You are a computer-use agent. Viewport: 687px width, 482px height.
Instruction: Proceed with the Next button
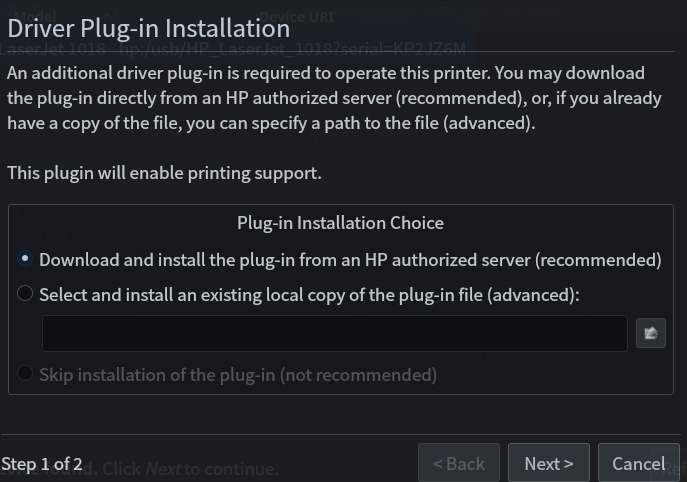tap(549, 463)
